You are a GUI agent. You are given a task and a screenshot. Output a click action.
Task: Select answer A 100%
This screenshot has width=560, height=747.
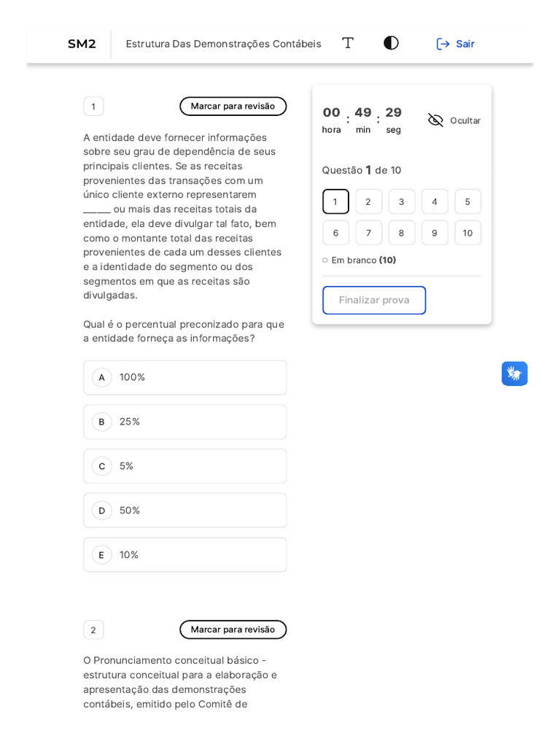tap(185, 377)
